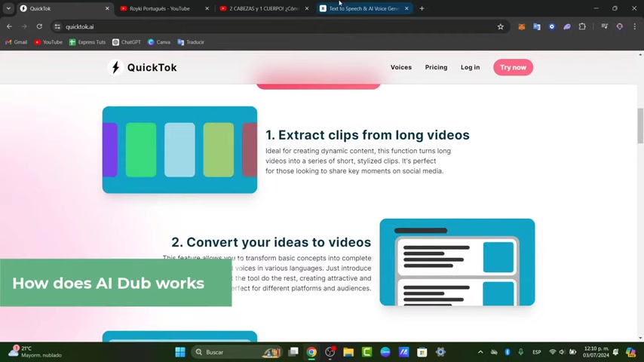
Task: View site information icon in address bar
Action: (57, 26)
